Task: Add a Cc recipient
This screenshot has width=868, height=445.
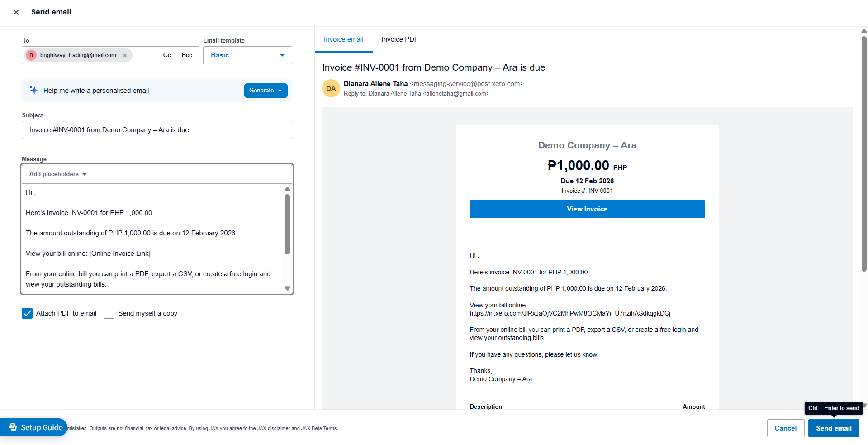Action: click(167, 55)
